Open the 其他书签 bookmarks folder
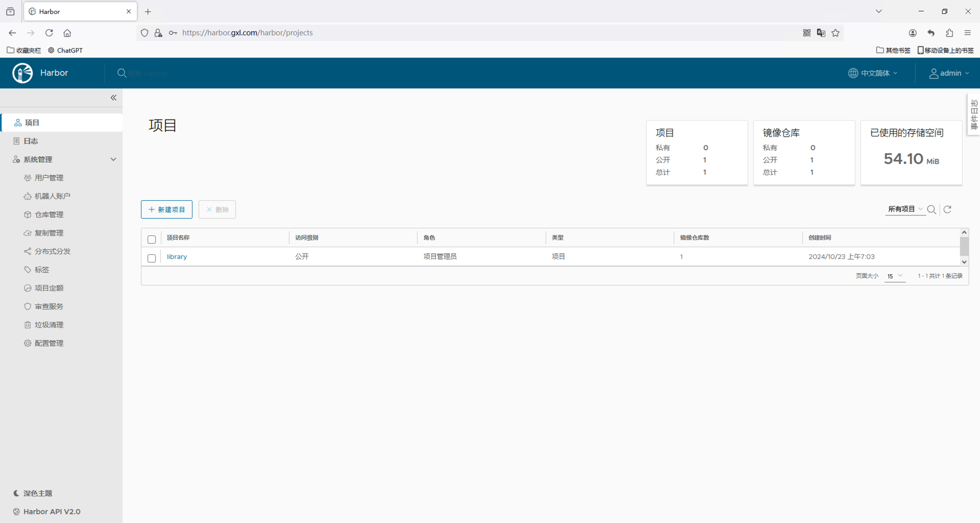The width and height of the screenshot is (980, 523). (893, 50)
